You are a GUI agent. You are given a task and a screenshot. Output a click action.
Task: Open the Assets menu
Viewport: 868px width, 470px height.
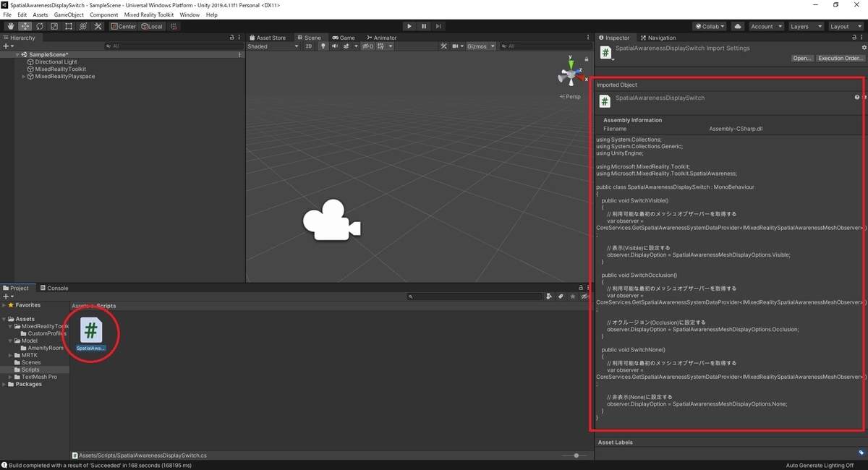[x=41, y=14]
